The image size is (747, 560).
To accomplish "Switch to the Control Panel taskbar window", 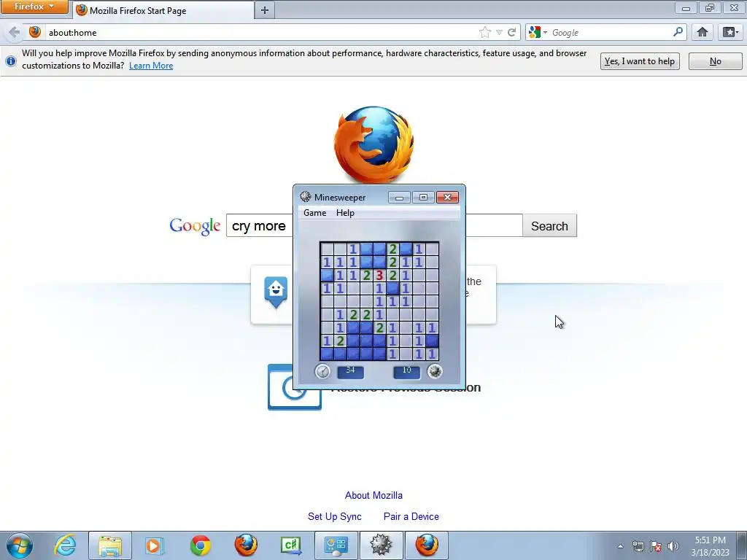I will click(x=336, y=545).
